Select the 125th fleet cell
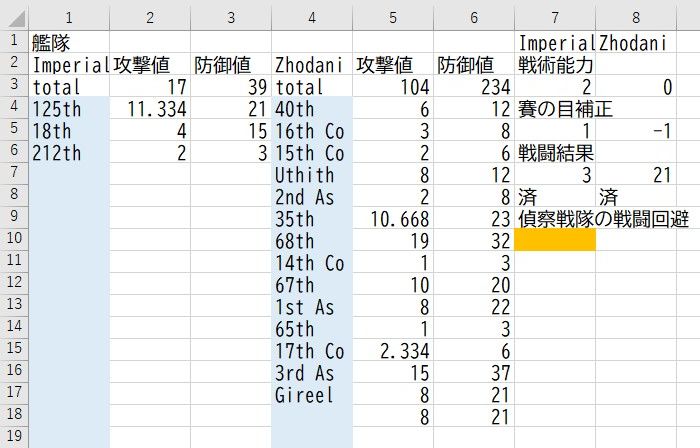Viewport: 700px width, 448px height. 69,108
